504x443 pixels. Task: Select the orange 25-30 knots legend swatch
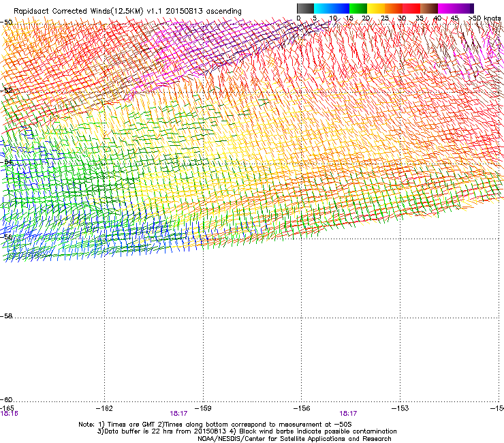[394, 8]
